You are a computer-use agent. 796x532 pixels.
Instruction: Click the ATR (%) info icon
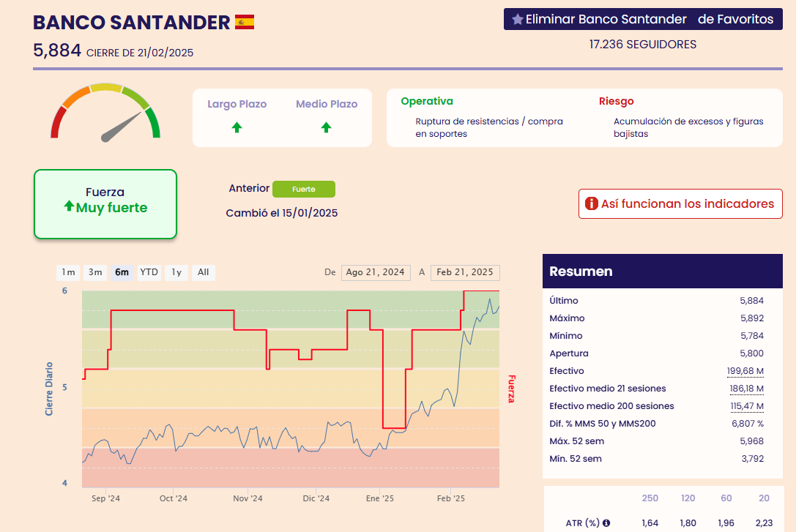(606, 523)
